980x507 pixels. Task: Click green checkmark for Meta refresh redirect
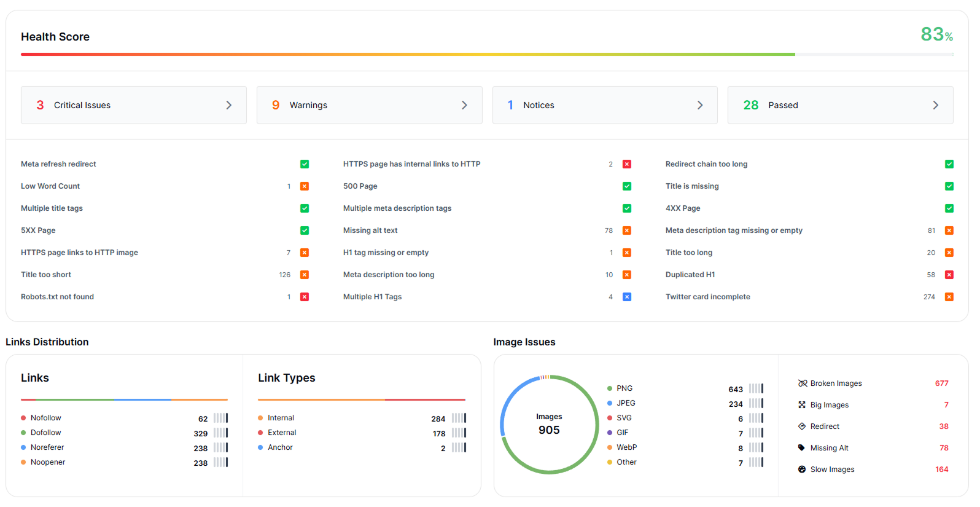tap(305, 164)
